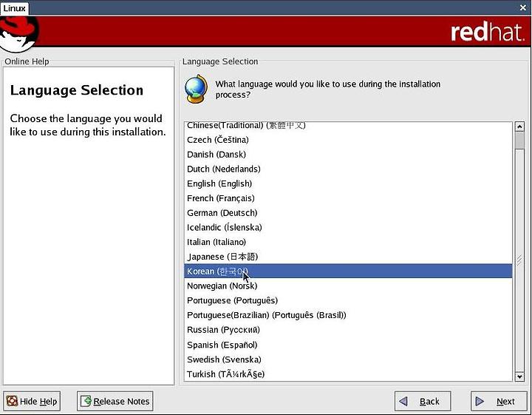532x415 pixels.
Task: Click the right arrow icon on Next
Action: [x=480, y=402]
